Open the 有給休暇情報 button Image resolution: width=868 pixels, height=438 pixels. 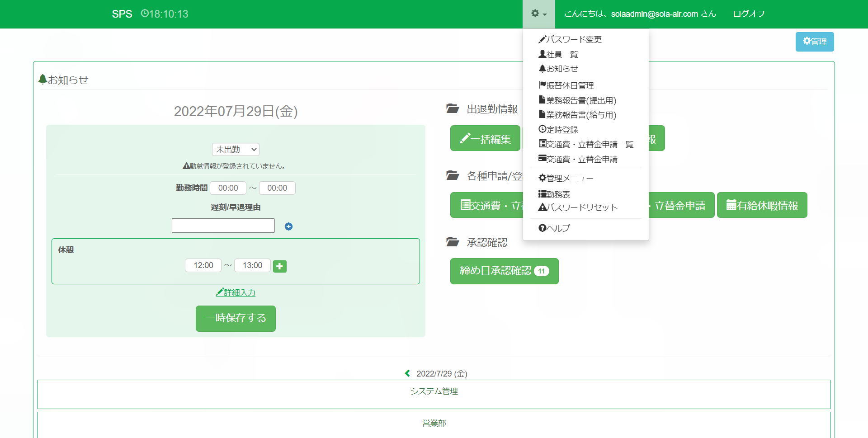[762, 206]
